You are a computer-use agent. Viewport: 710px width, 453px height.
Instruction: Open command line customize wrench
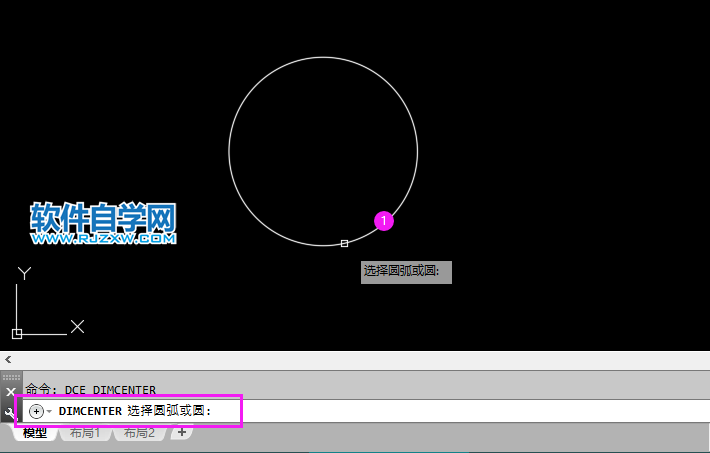tap(10, 412)
